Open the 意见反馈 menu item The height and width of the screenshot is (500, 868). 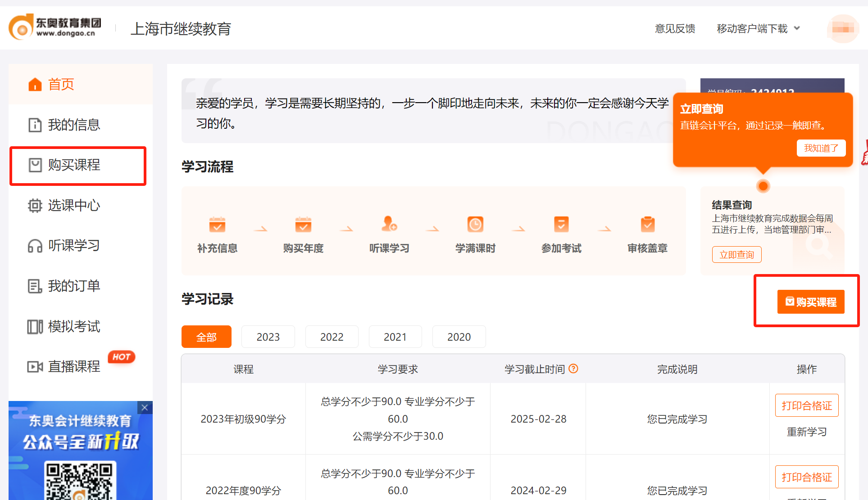tap(675, 28)
